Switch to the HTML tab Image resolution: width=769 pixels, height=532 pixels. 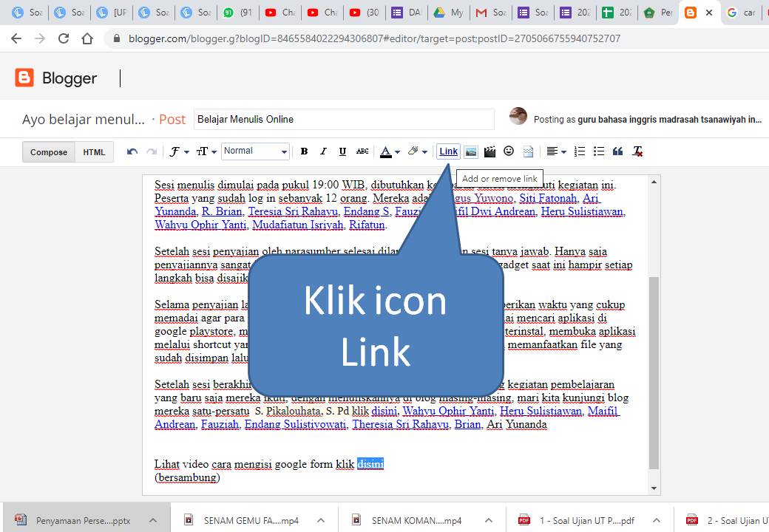pos(94,152)
